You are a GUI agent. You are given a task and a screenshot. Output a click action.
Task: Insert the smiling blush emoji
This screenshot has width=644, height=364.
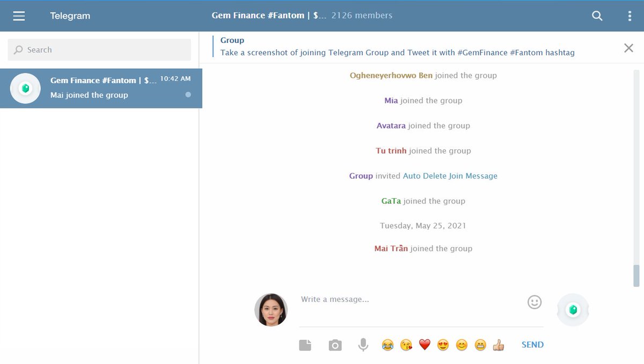click(462, 345)
